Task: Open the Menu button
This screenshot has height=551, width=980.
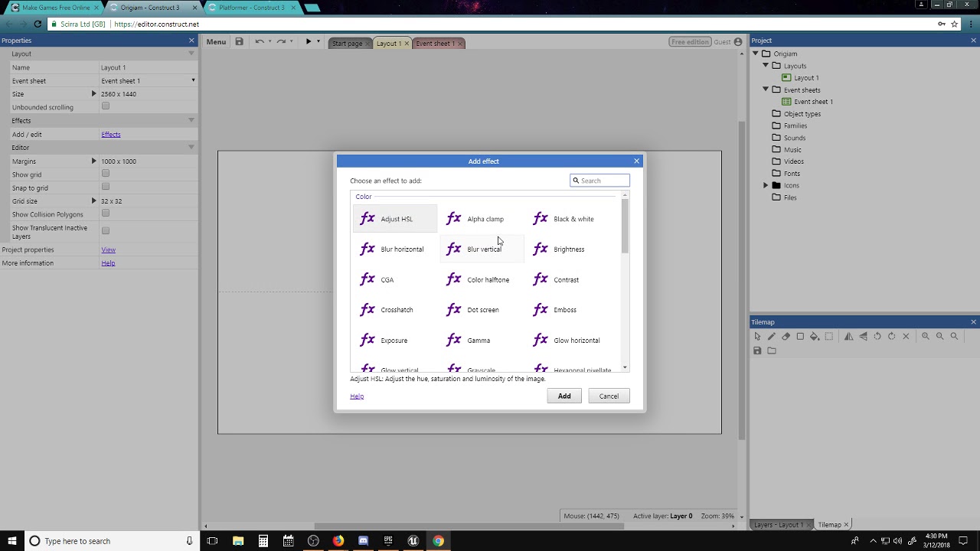Action: click(x=216, y=42)
